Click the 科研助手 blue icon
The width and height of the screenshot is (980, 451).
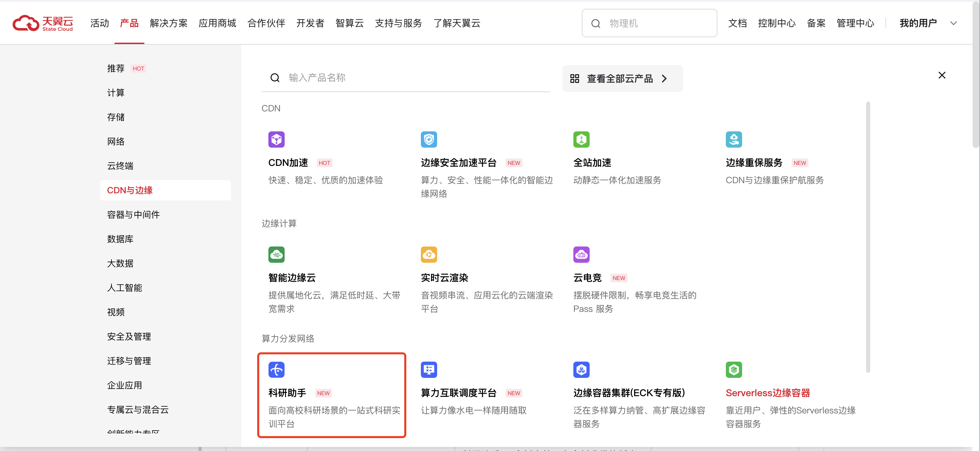[276, 370]
